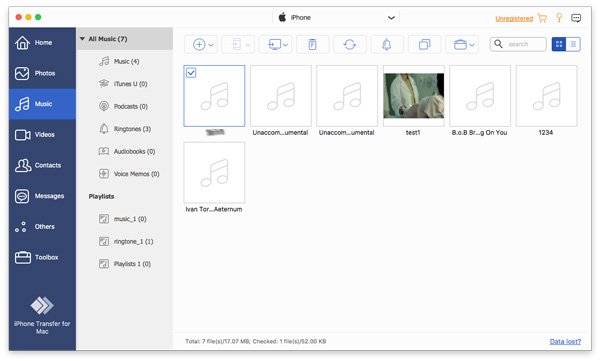Viewport: 600px width, 361px height.
Task: Switch to grid thumbnail view
Action: point(559,44)
